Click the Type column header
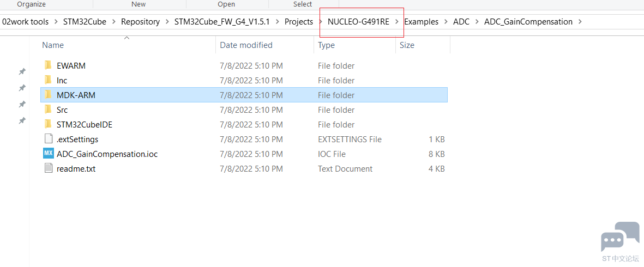 (326, 45)
